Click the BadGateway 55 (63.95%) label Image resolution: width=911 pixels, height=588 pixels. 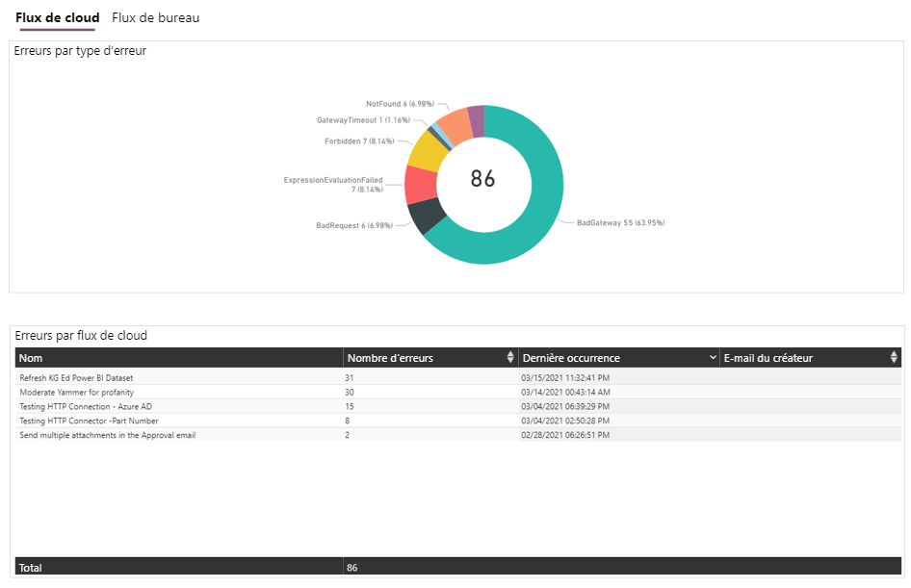click(x=620, y=223)
